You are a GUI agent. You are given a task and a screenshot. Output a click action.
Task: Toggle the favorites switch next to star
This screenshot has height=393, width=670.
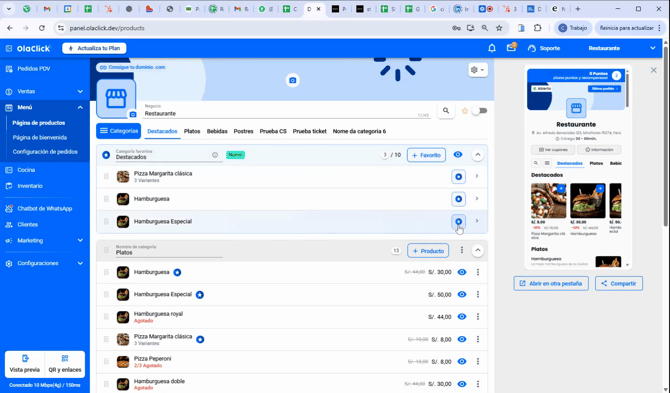480,111
